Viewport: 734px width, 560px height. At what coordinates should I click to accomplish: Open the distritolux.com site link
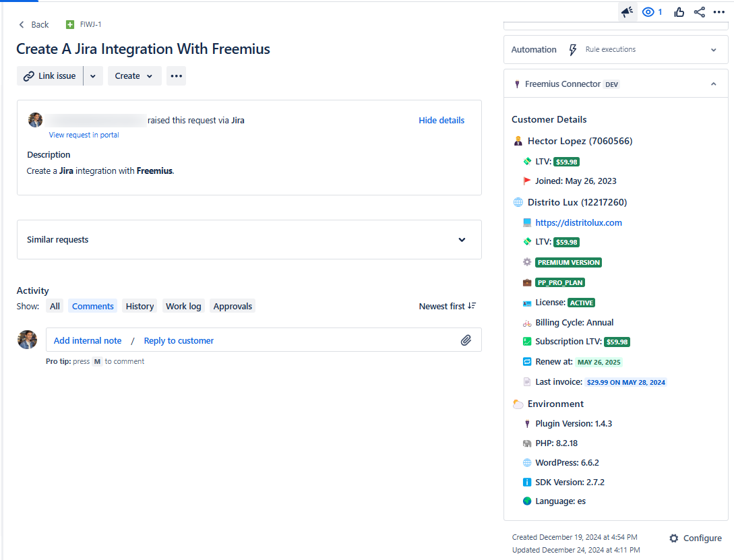click(578, 222)
